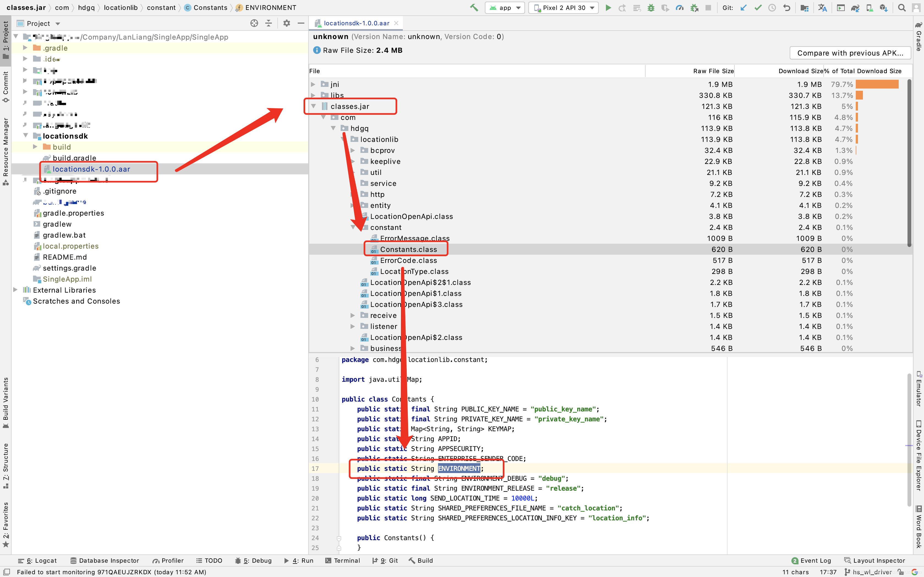Click Sync Project with Gradle Files elephant icon

pyautogui.click(x=855, y=8)
